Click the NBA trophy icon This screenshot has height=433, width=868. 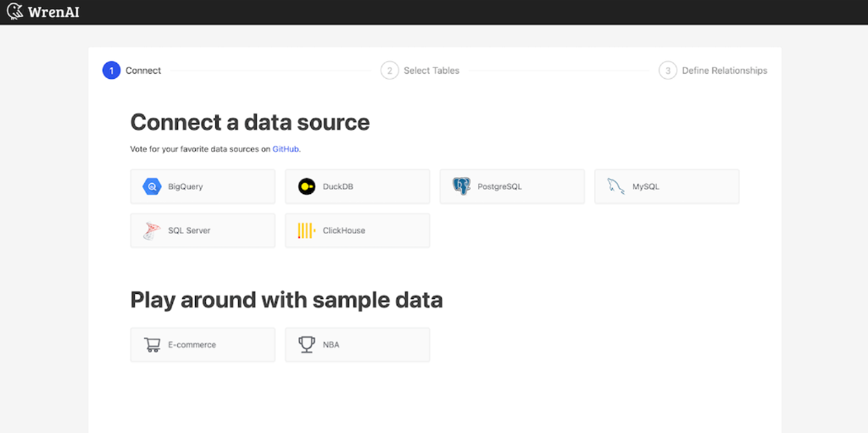[x=306, y=345]
